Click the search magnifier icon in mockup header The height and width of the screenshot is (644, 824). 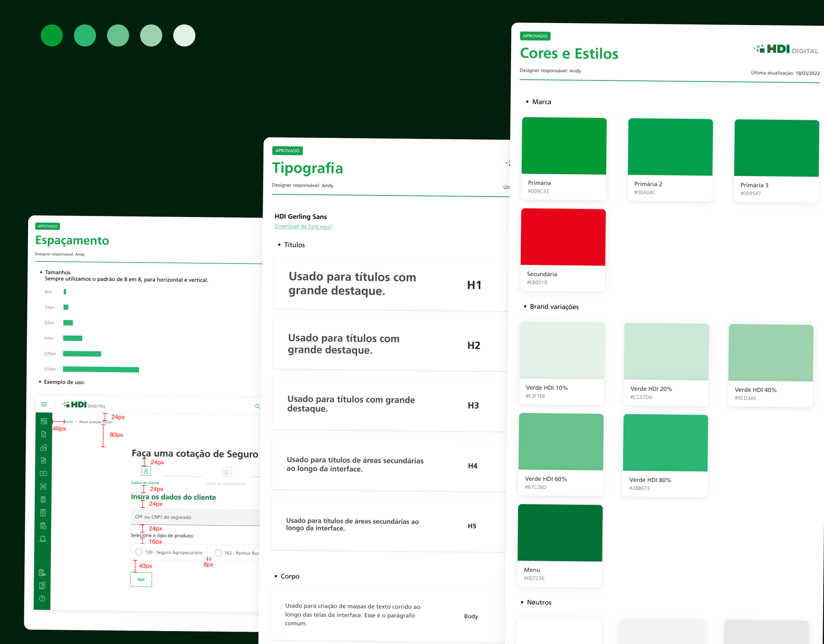point(257,406)
